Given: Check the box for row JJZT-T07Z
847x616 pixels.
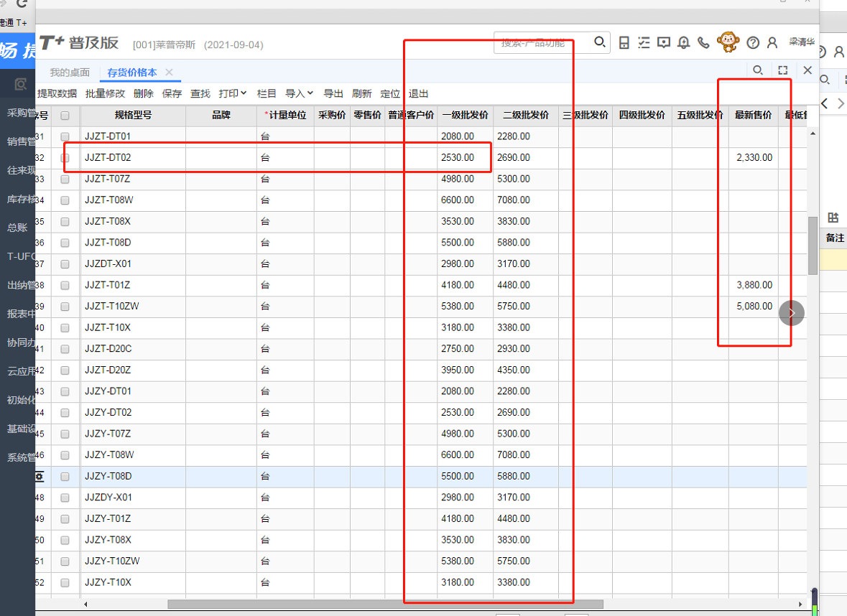Looking at the screenshot, I should tap(65, 179).
